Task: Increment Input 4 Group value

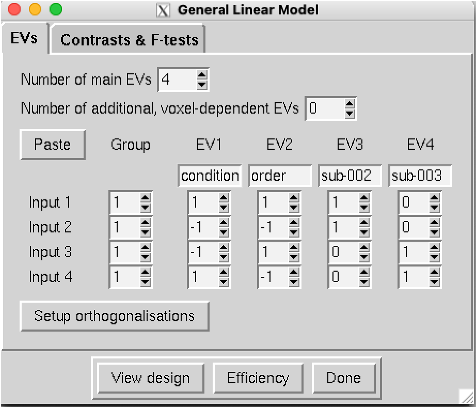Action: (x=145, y=273)
